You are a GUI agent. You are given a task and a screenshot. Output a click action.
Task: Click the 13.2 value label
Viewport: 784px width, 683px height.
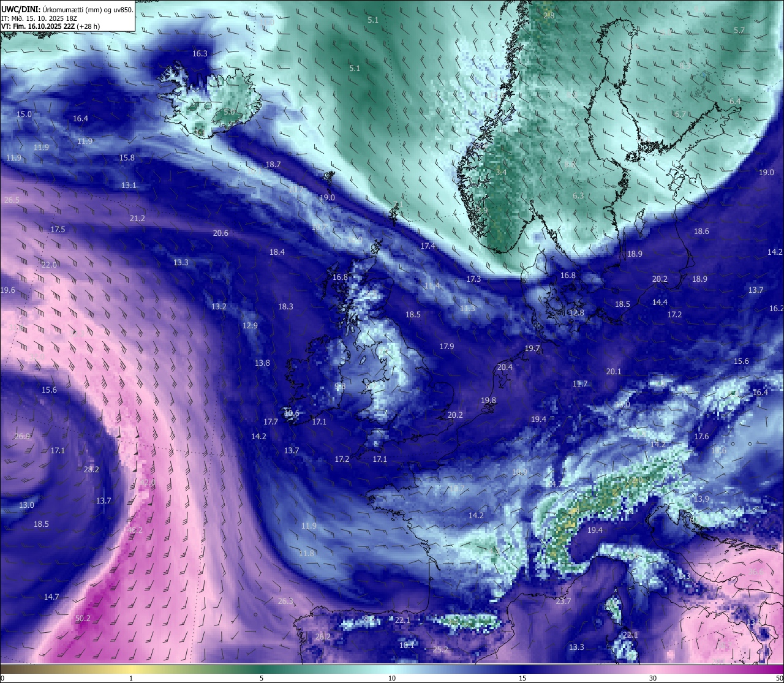click(x=219, y=307)
